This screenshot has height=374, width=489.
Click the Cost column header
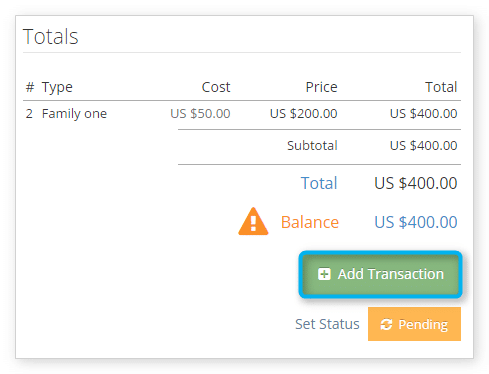216,87
